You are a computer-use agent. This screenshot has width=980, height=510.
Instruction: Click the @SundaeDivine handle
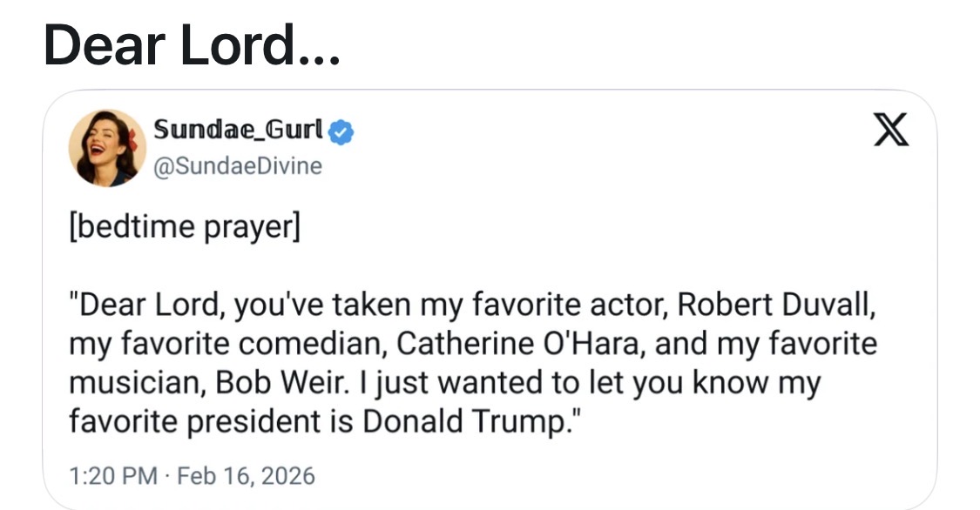238,165
